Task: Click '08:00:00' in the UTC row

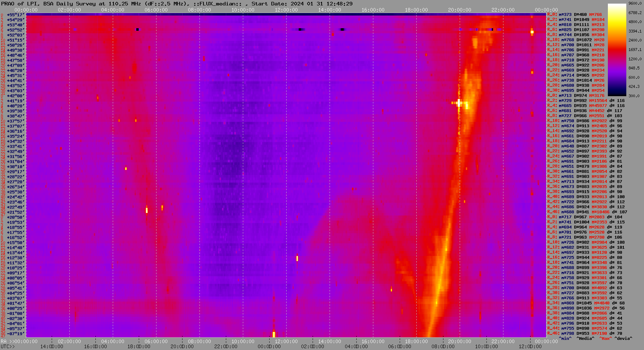Action: coord(443,346)
